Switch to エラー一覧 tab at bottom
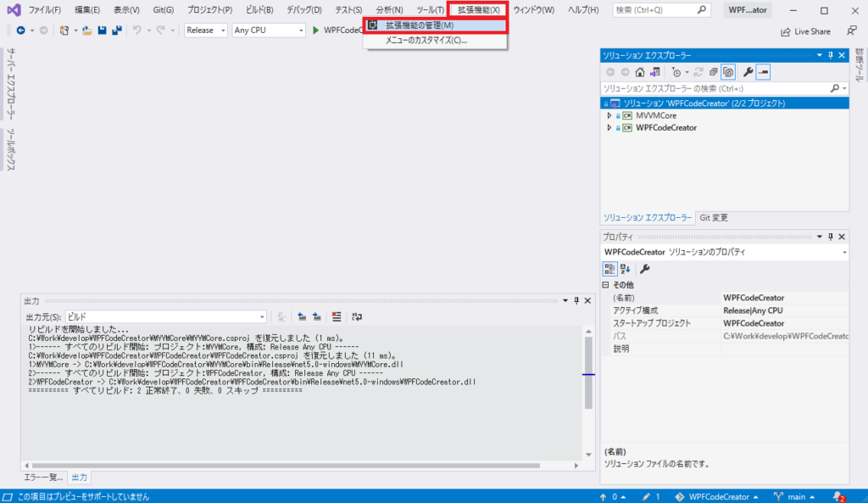Image resolution: width=868 pixels, height=503 pixels. click(43, 478)
